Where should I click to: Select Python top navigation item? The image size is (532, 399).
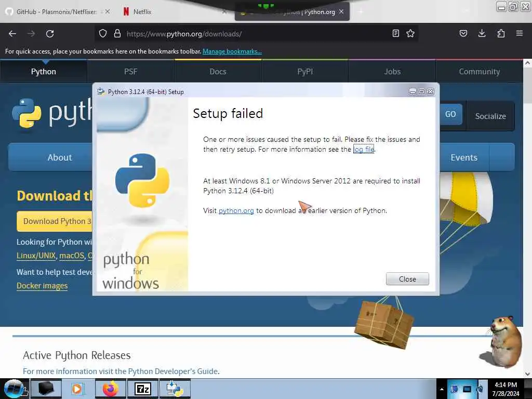tap(44, 72)
